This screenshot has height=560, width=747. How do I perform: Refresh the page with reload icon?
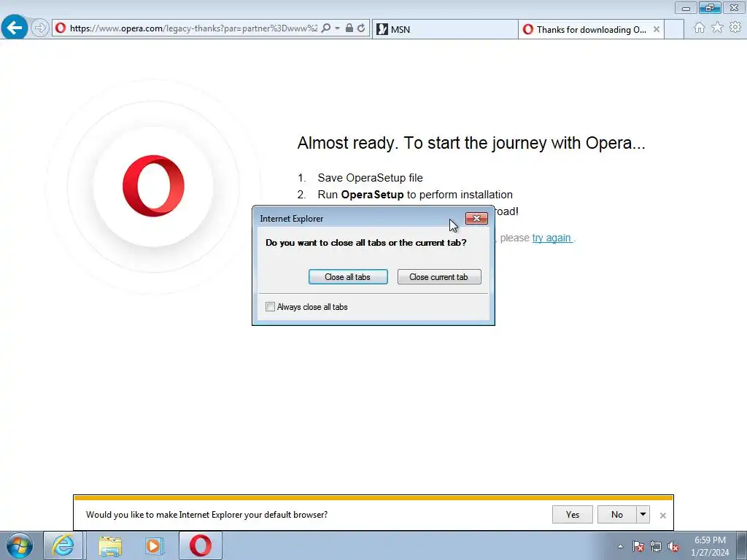coord(361,28)
